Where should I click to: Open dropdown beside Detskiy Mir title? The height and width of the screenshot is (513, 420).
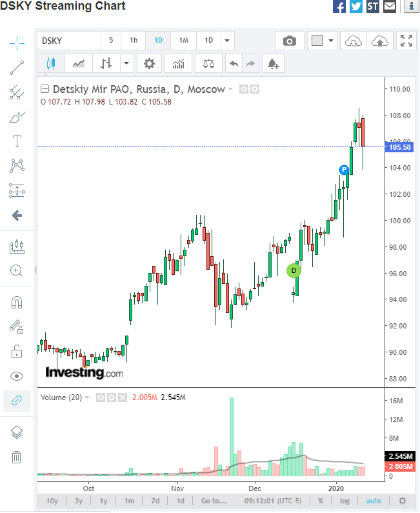[x=230, y=89]
